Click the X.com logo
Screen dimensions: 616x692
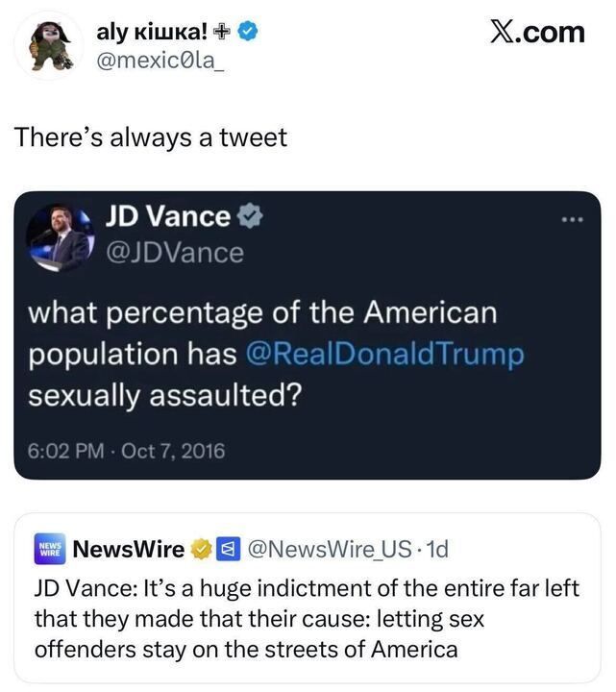click(x=536, y=32)
